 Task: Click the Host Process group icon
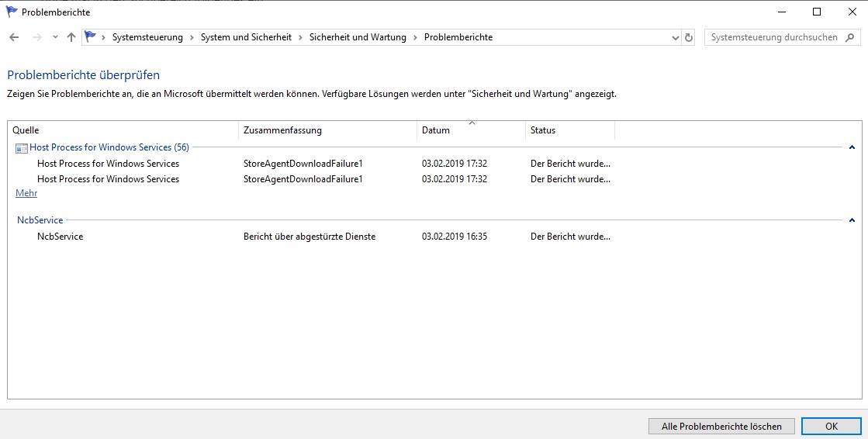22,148
